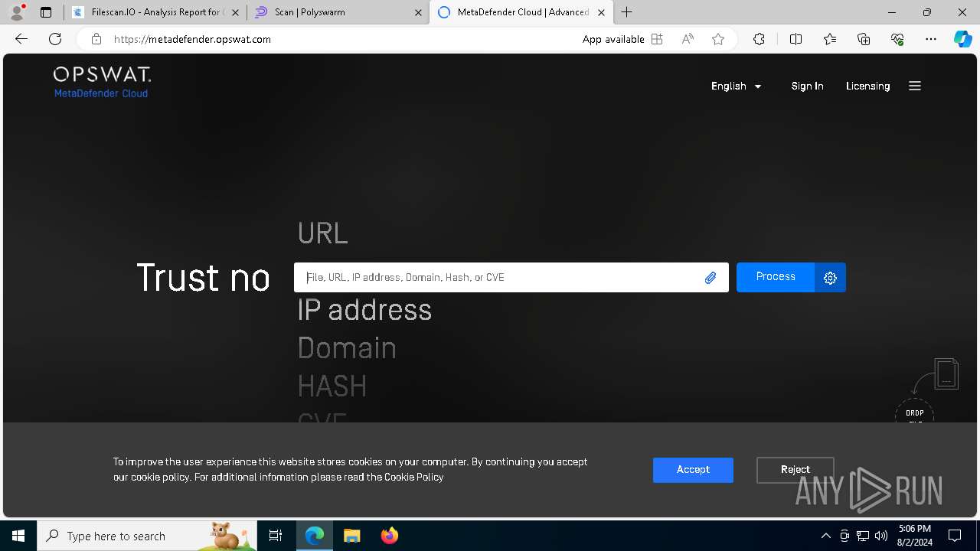This screenshot has width=980, height=551.
Task: Activate Read aloud icon in address bar
Action: click(688, 39)
